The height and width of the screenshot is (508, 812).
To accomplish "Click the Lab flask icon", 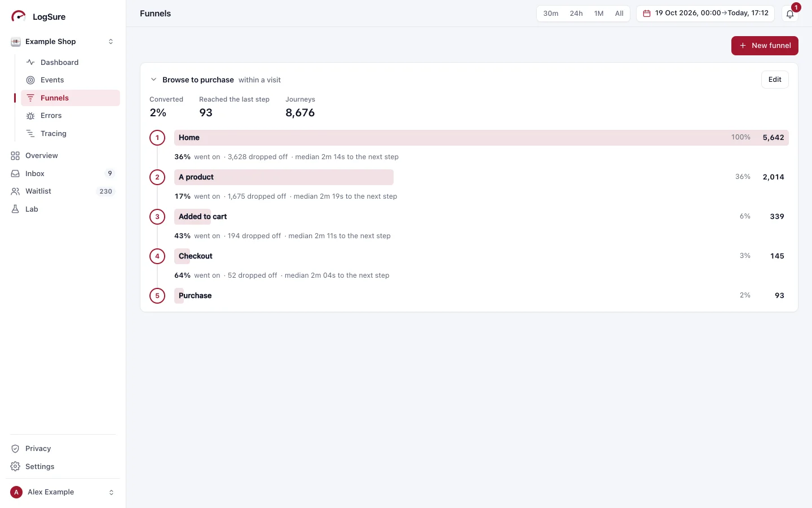I will 15,209.
